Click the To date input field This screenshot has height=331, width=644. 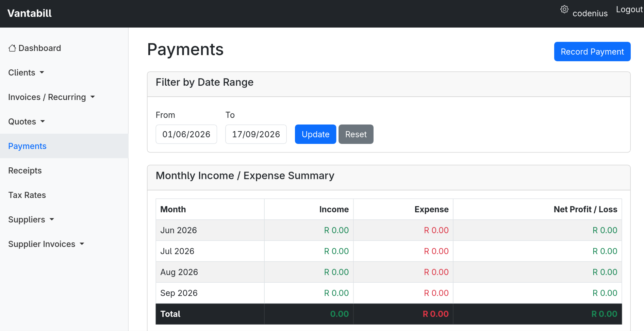[x=256, y=134]
